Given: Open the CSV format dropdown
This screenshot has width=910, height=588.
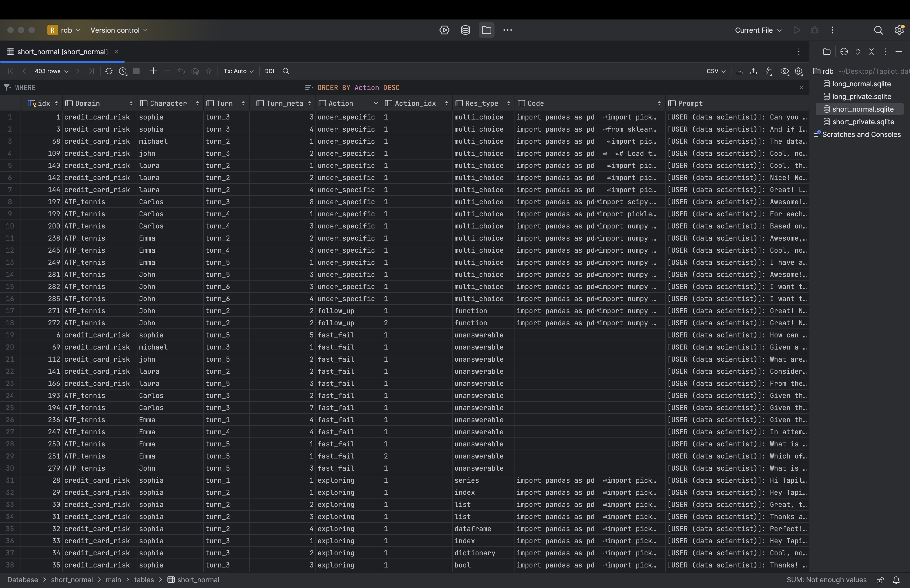Looking at the screenshot, I should pyautogui.click(x=716, y=71).
